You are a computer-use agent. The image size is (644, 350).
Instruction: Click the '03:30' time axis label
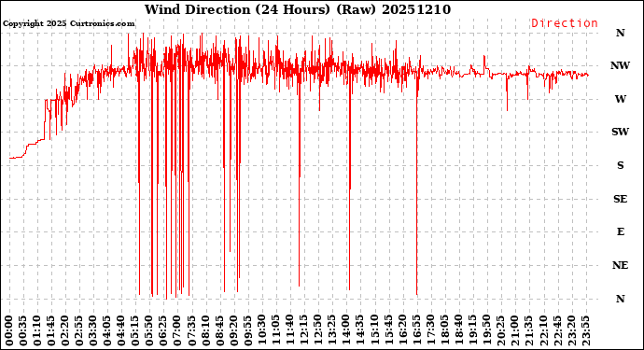point(93,330)
